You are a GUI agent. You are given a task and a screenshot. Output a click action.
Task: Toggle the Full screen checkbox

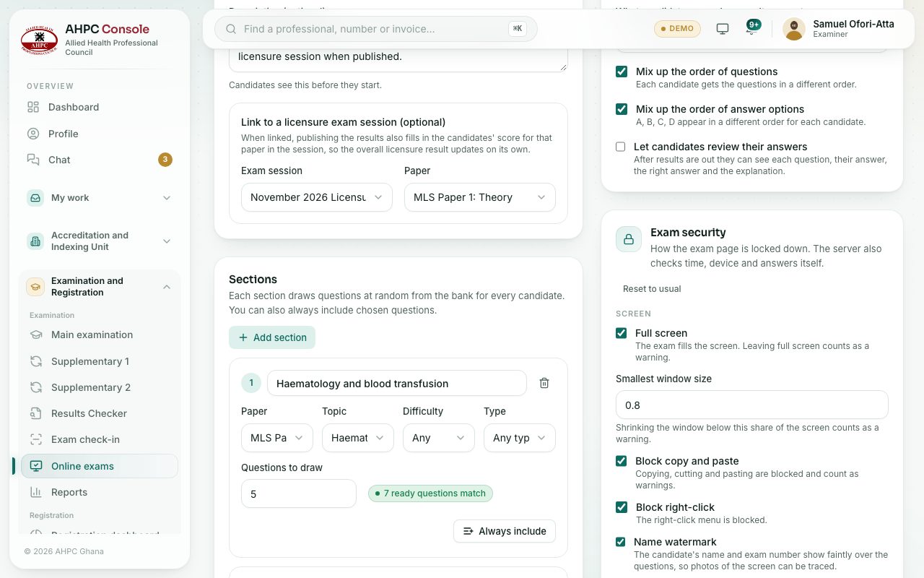[621, 333]
